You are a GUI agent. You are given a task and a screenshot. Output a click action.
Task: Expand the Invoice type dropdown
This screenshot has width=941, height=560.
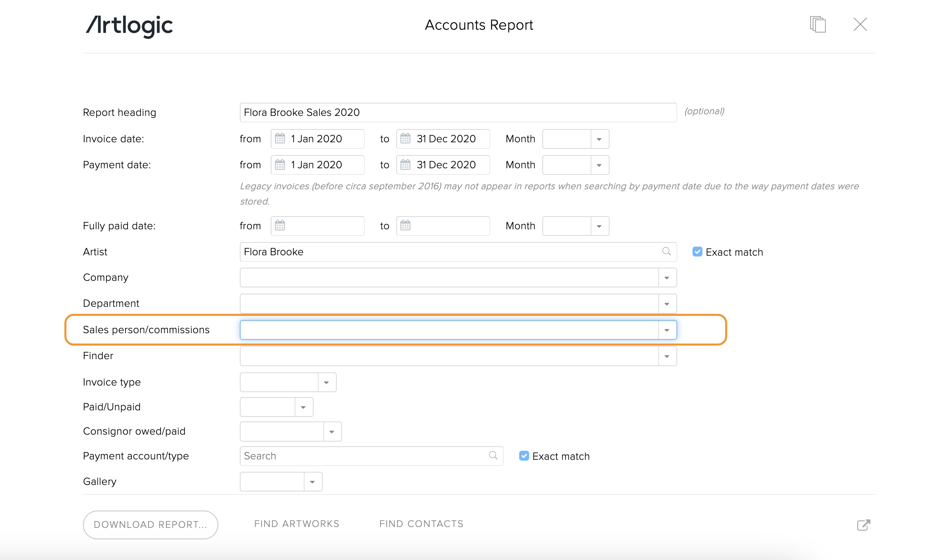pyautogui.click(x=326, y=382)
